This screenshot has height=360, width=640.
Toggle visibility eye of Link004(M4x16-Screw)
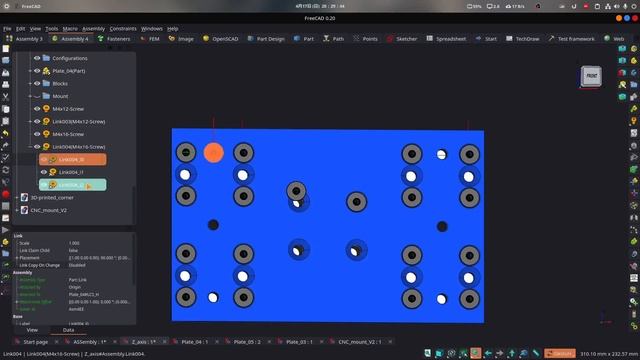pyautogui.click(x=37, y=147)
